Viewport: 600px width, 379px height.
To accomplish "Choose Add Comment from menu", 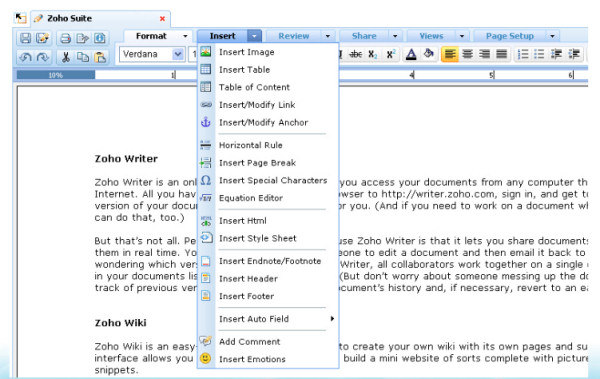I will pos(268,341).
